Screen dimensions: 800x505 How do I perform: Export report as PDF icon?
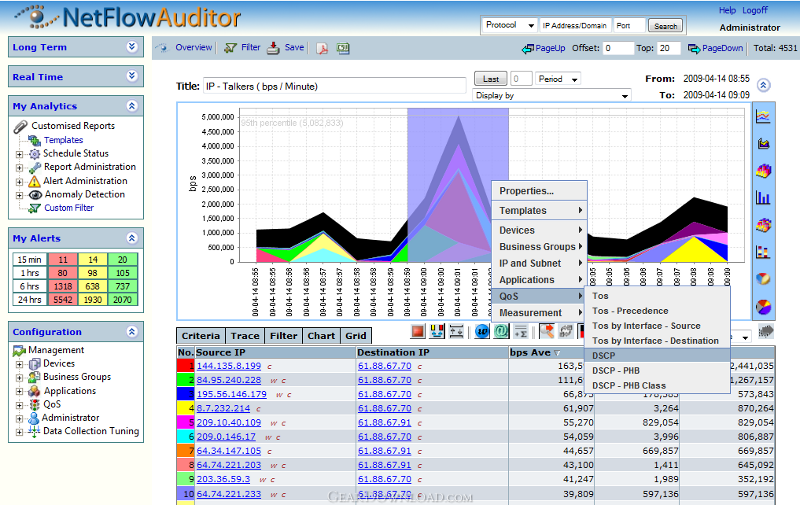click(x=322, y=48)
